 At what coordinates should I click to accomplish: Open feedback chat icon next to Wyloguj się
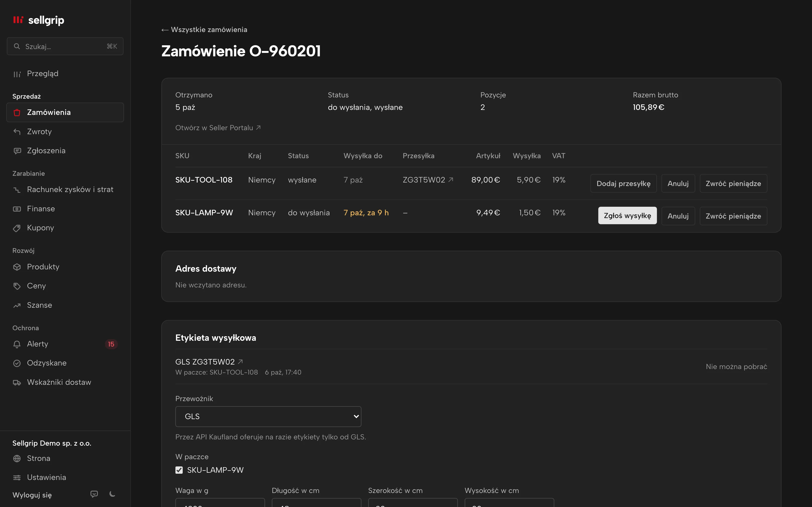[x=94, y=494]
